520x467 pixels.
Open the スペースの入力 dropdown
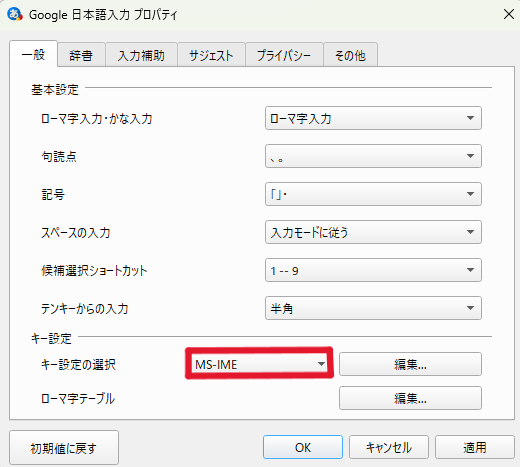[373, 232]
